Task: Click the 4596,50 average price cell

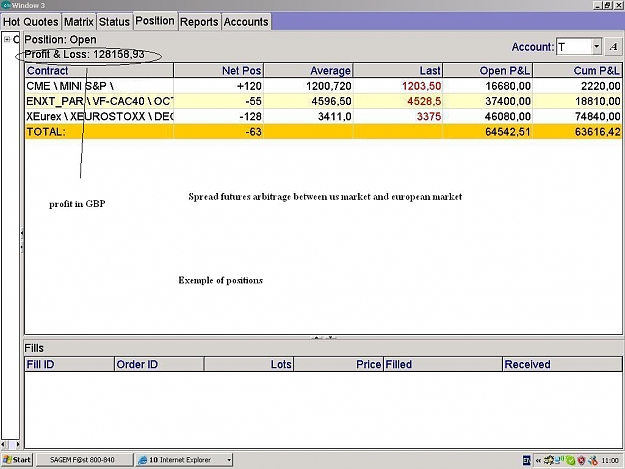Action: pos(308,101)
